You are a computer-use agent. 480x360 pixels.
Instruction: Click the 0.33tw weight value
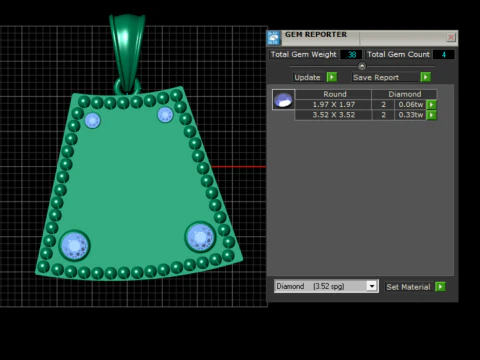coord(411,115)
